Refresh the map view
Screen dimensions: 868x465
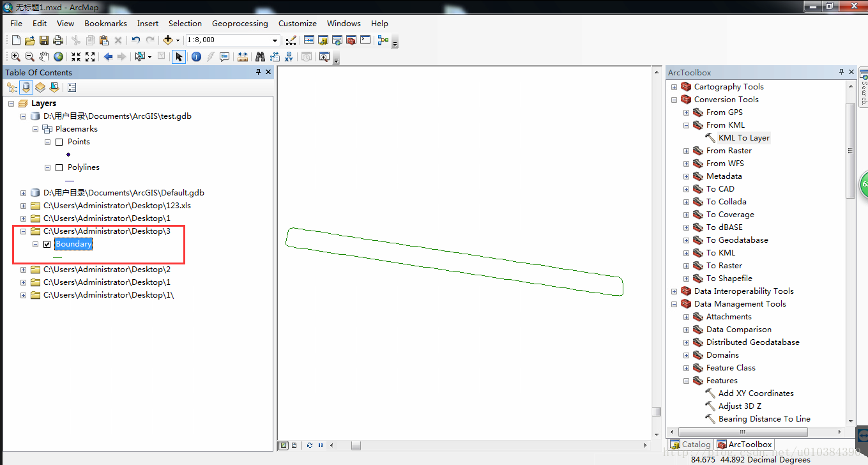point(310,445)
